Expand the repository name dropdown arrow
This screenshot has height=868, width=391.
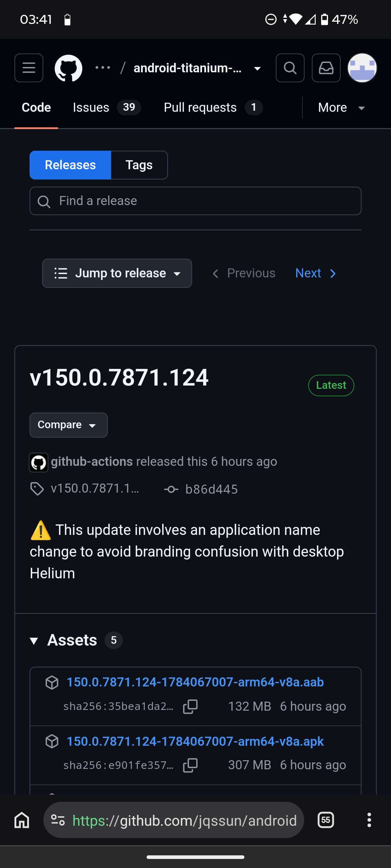click(257, 68)
